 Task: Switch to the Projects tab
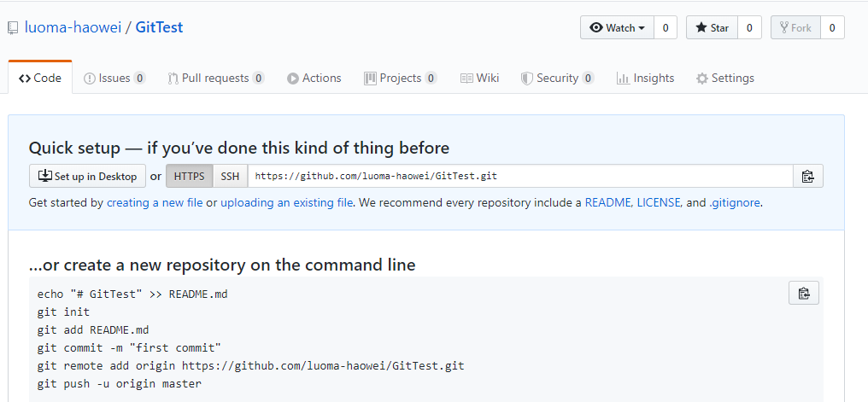point(400,78)
